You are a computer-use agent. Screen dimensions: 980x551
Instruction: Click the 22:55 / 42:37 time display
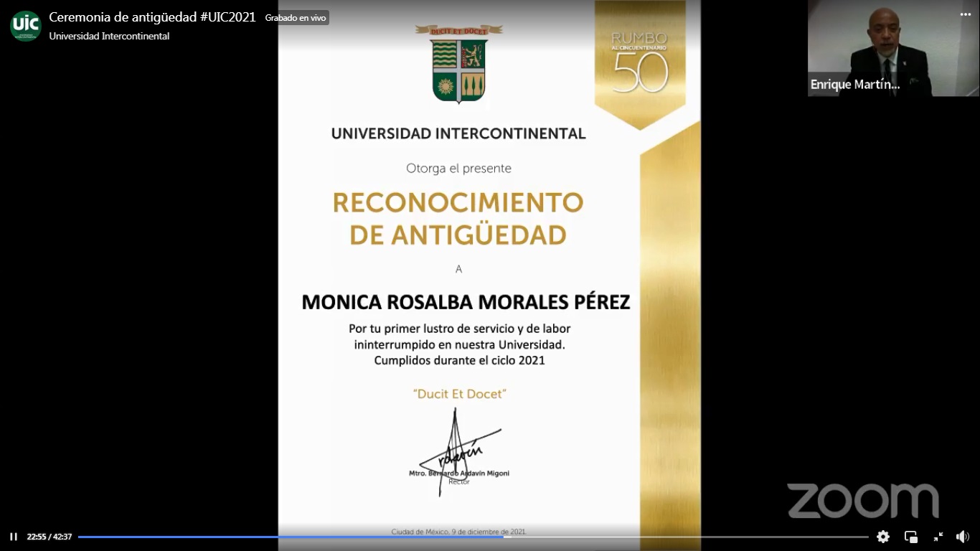[x=50, y=537]
